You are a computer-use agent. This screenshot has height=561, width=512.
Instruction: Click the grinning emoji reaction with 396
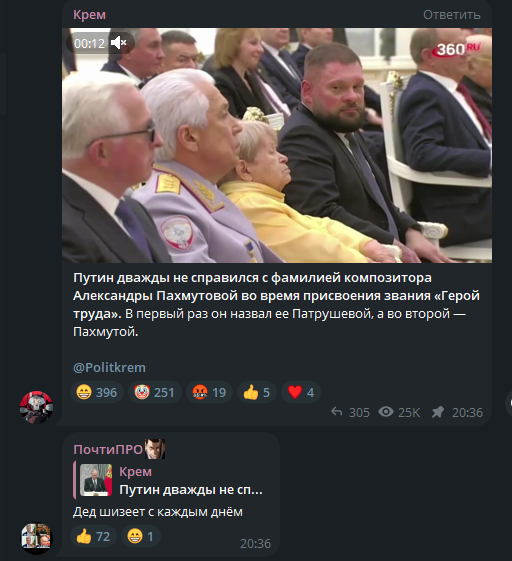click(97, 392)
